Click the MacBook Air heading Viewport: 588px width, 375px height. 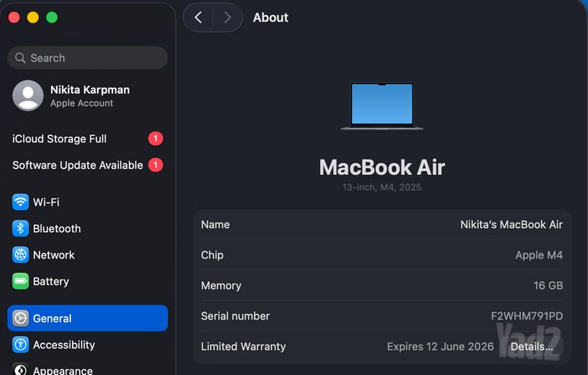point(382,167)
